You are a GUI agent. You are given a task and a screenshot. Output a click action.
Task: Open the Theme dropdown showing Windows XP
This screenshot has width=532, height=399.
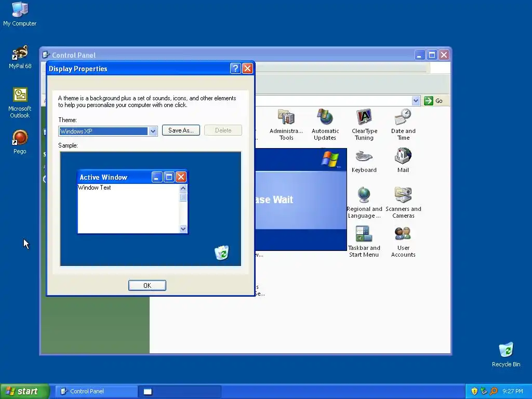(x=108, y=131)
